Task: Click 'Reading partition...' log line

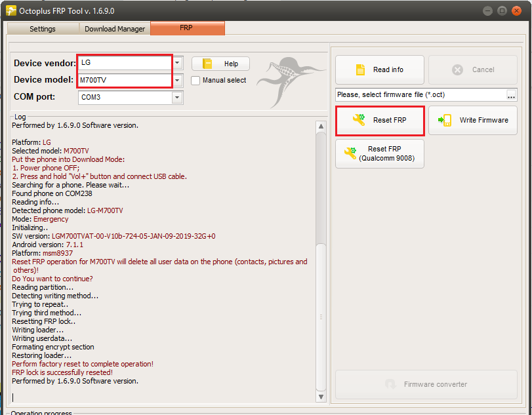Action: pyautogui.click(x=43, y=287)
